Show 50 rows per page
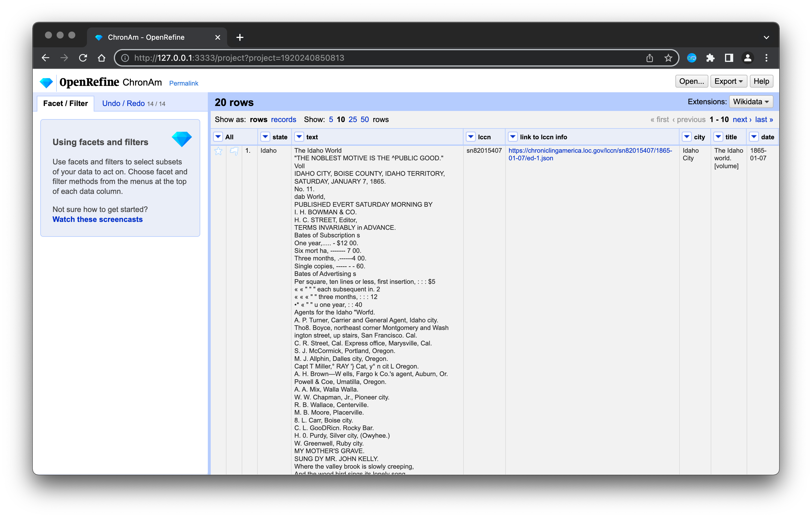This screenshot has width=812, height=518. click(x=365, y=119)
